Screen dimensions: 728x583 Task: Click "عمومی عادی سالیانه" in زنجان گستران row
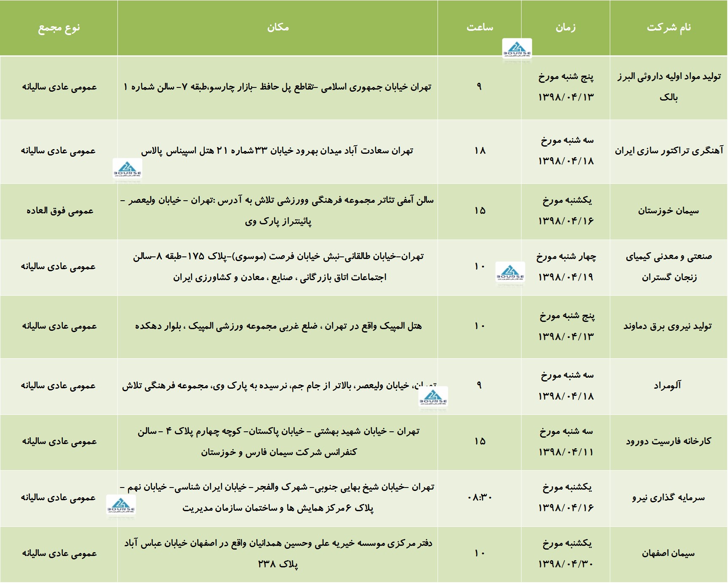tap(58, 267)
